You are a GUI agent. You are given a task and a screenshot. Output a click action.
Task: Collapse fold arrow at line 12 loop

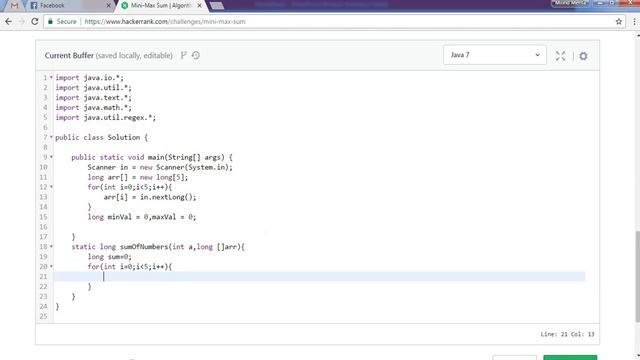coord(51,187)
